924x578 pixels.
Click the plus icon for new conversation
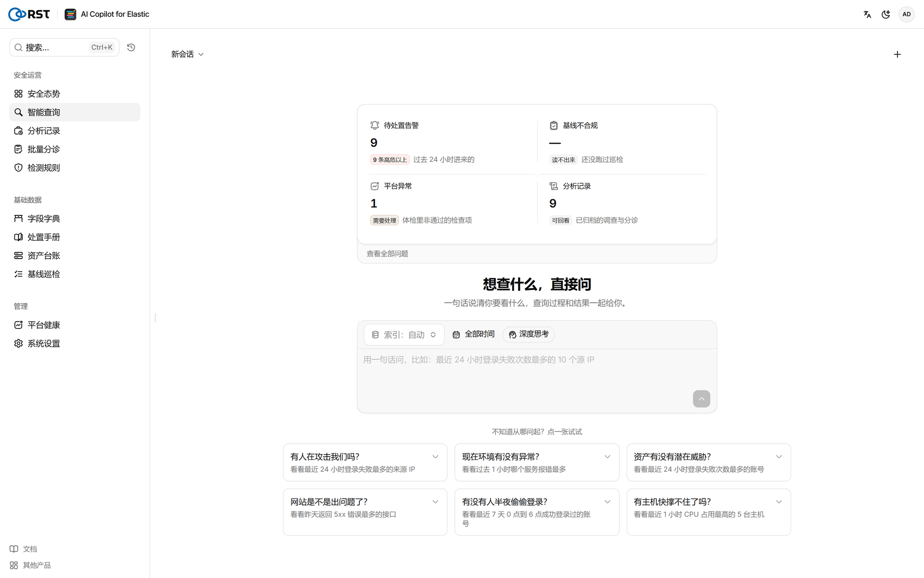pos(897,54)
